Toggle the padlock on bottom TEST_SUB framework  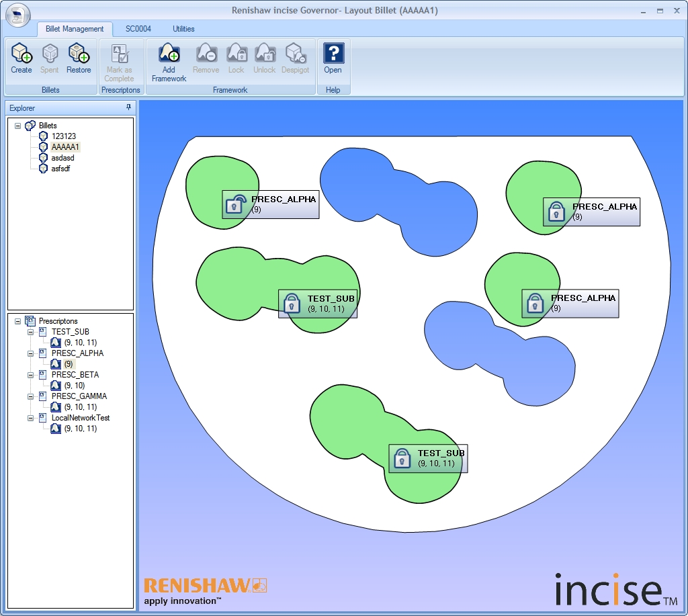[401, 459]
